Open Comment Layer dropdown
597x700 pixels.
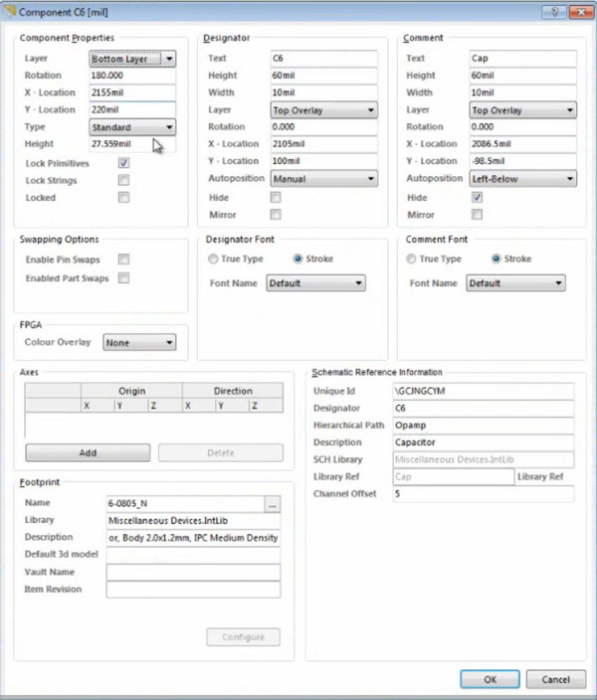[522, 110]
